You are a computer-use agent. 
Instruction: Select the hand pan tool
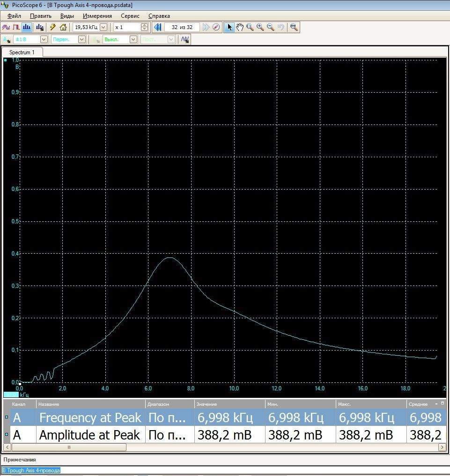[x=240, y=27]
